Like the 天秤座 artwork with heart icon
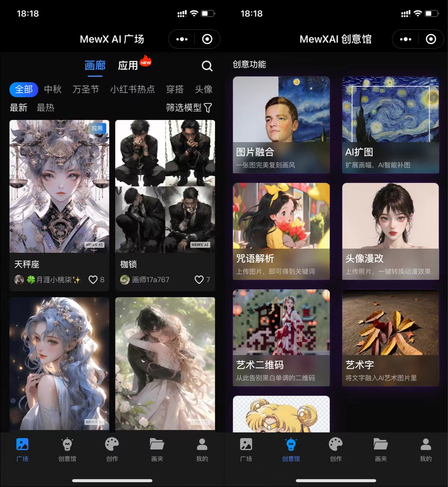The width and height of the screenshot is (448, 487). (93, 280)
